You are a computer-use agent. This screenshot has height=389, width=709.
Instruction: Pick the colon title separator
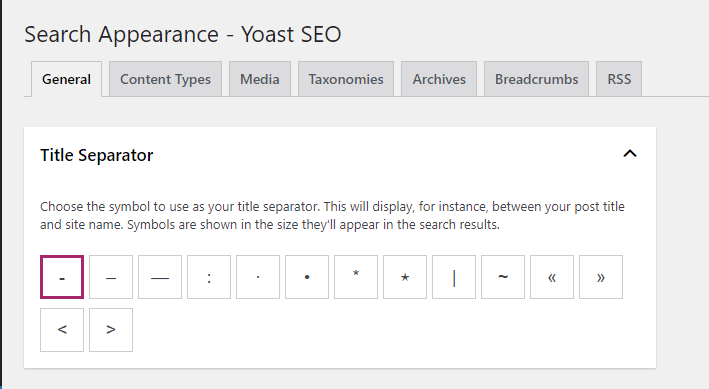(209, 277)
